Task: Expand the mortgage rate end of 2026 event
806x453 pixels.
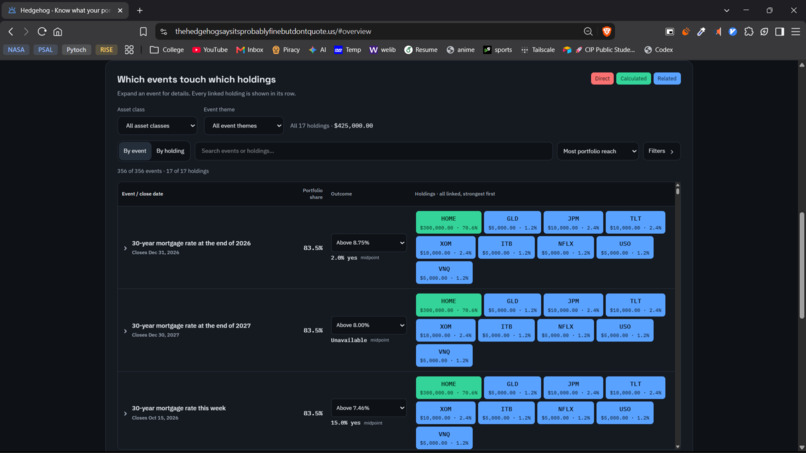Action: pos(125,248)
